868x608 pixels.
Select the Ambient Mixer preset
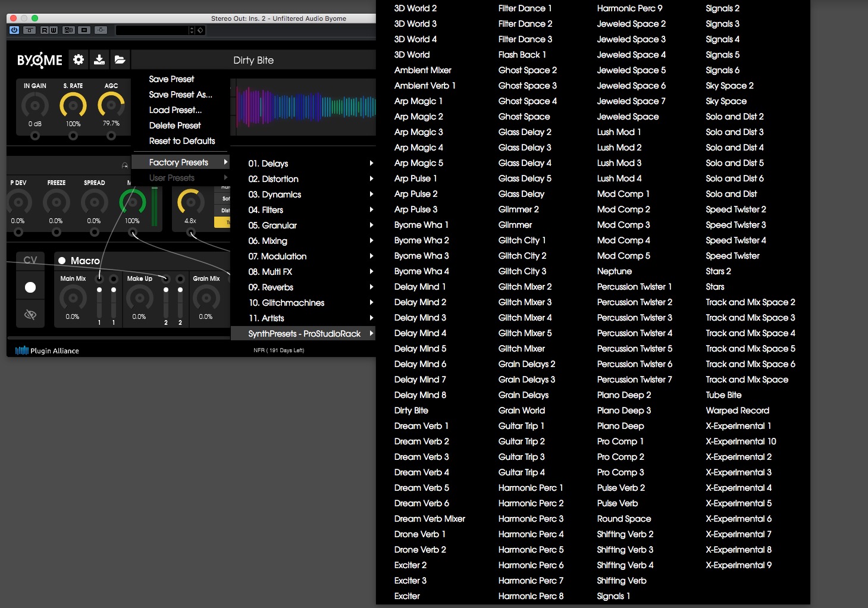pos(422,70)
